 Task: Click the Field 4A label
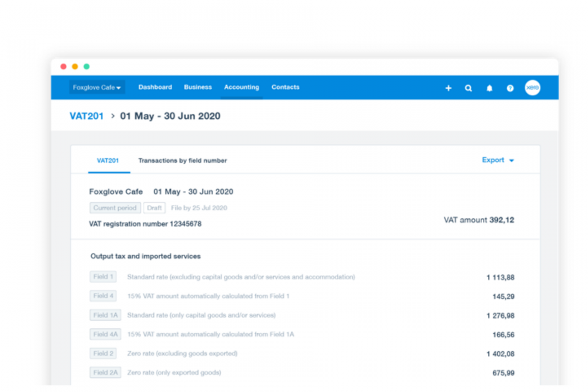point(105,334)
